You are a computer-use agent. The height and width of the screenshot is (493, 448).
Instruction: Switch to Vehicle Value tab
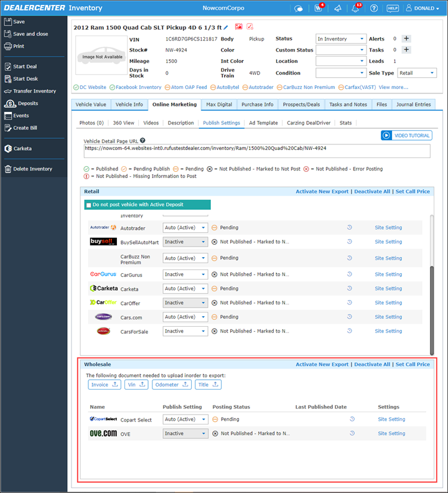[x=91, y=105]
